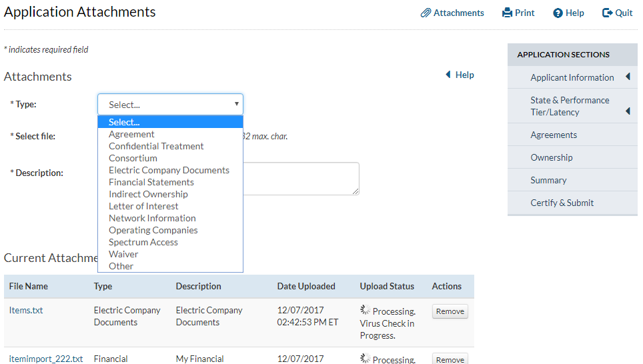Open the Items.txt file link

tap(26, 310)
